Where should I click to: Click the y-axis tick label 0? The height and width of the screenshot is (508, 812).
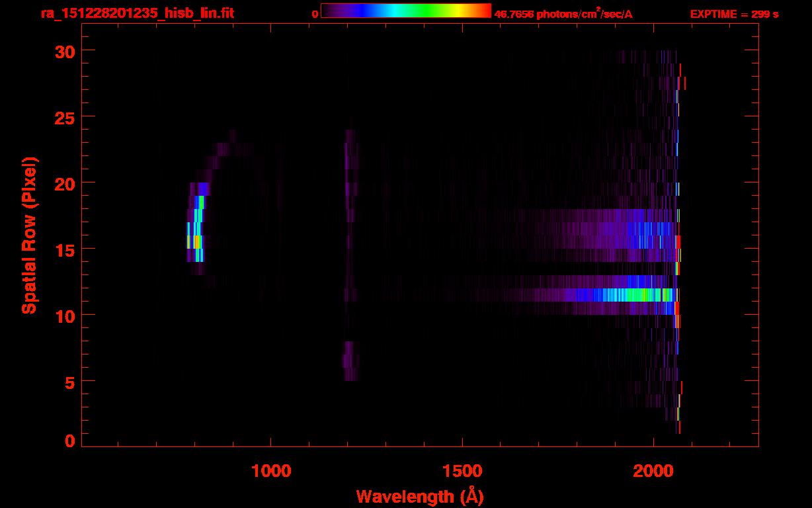pyautogui.click(x=69, y=441)
